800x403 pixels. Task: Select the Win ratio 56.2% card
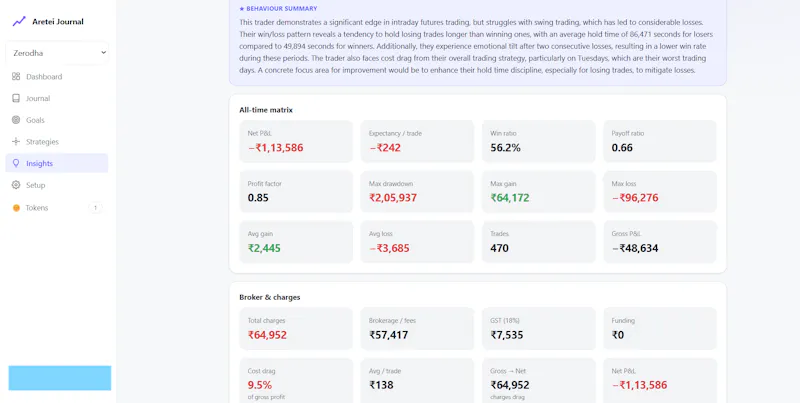(538, 141)
